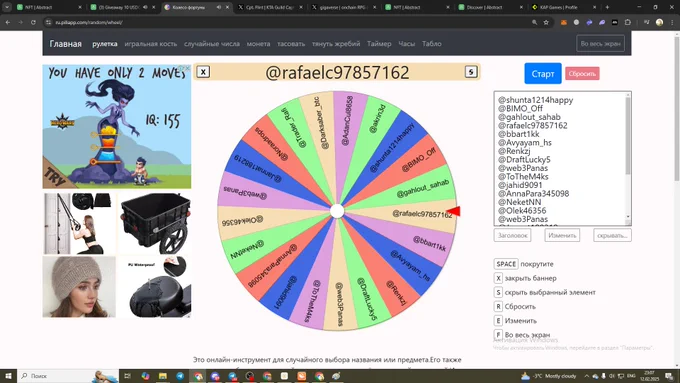Bookmark this page with the star icon

[546, 22]
